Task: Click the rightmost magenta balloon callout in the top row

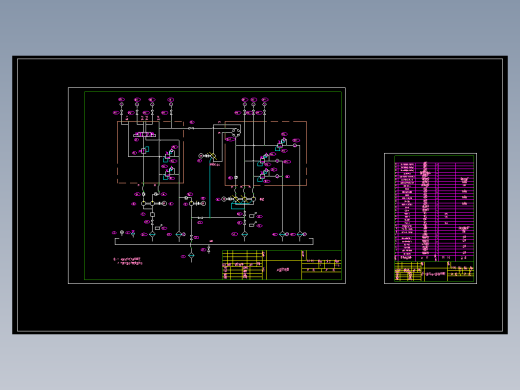Action: point(265,100)
